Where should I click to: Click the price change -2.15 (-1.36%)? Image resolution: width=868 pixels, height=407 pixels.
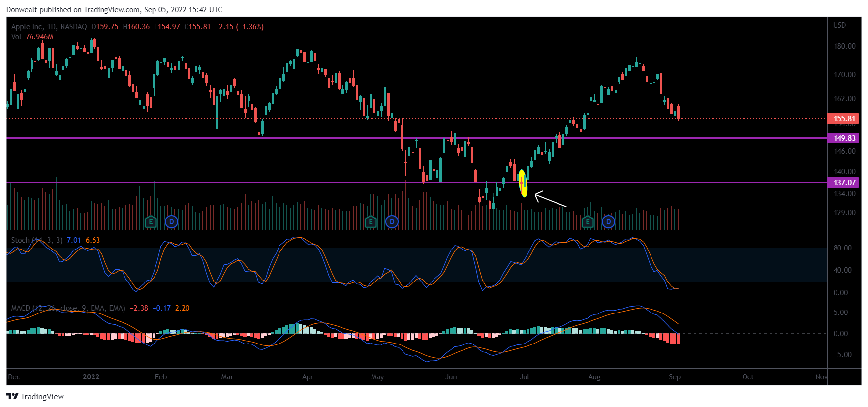click(x=240, y=27)
